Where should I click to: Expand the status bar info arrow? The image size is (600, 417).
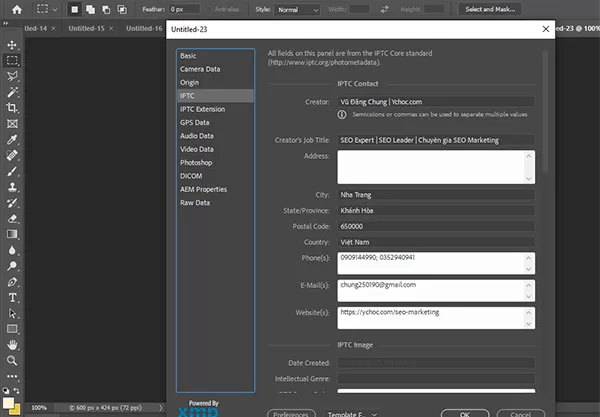[161, 408]
